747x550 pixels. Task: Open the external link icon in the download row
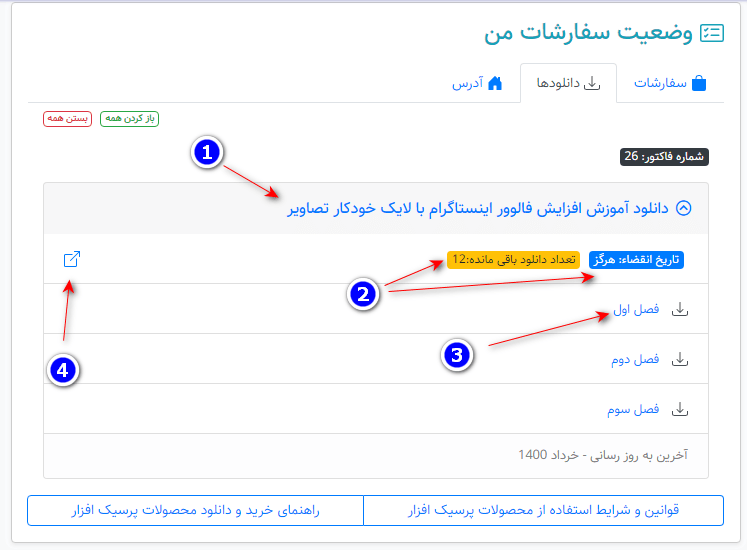[x=72, y=259]
